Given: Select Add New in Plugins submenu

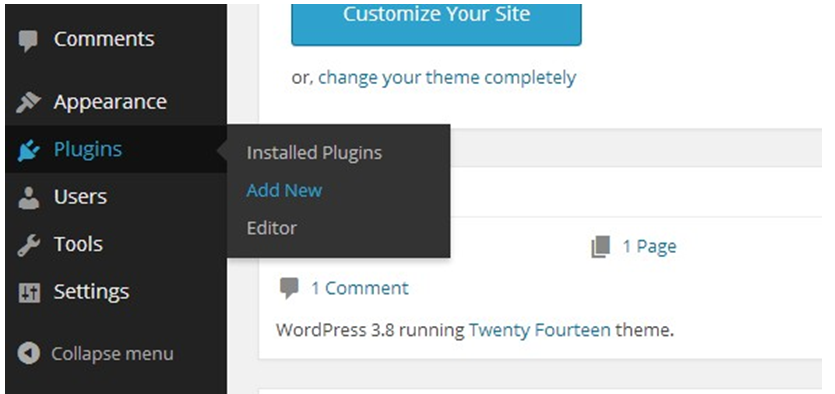Looking at the screenshot, I should [x=284, y=191].
